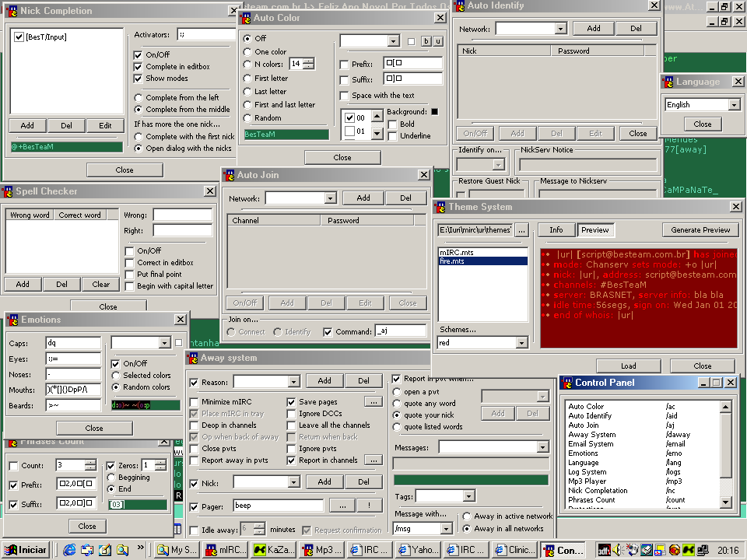
Task: Click the Theme System title bar icon
Action: pyautogui.click(x=440, y=207)
